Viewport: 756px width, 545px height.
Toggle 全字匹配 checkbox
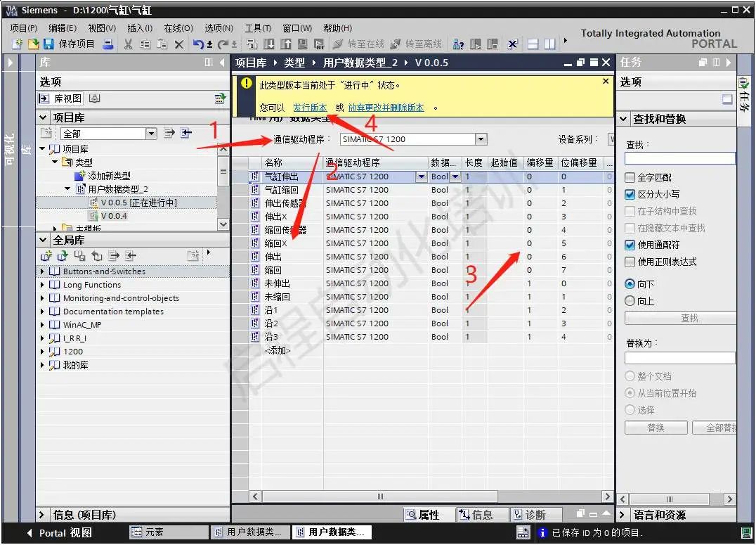[630, 178]
